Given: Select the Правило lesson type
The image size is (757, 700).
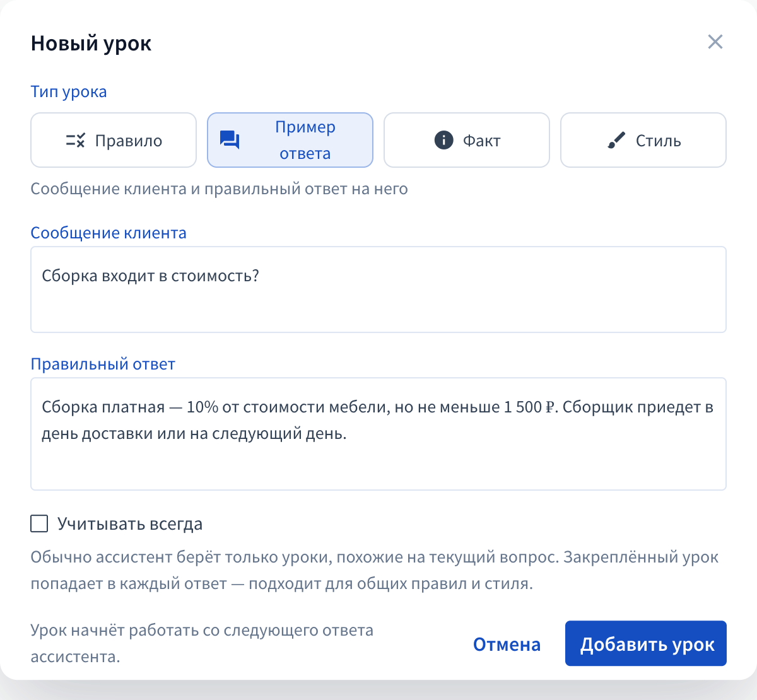Looking at the screenshot, I should tap(114, 140).
